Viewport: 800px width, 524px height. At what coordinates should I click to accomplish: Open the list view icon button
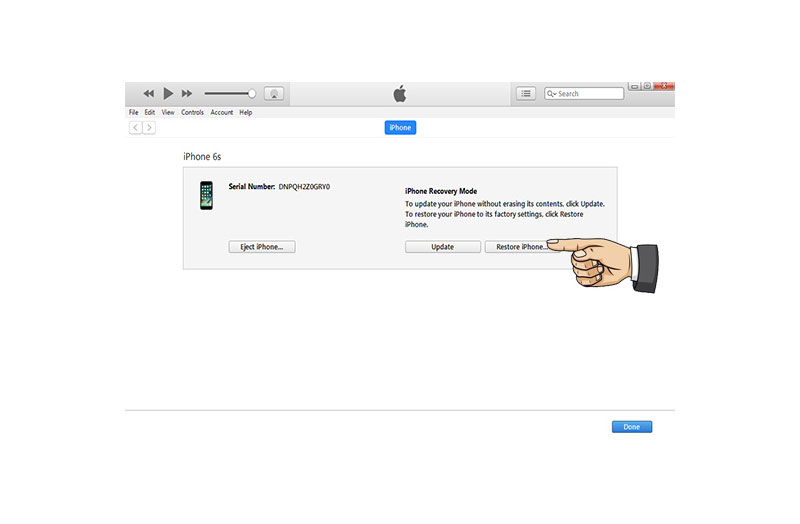526,93
